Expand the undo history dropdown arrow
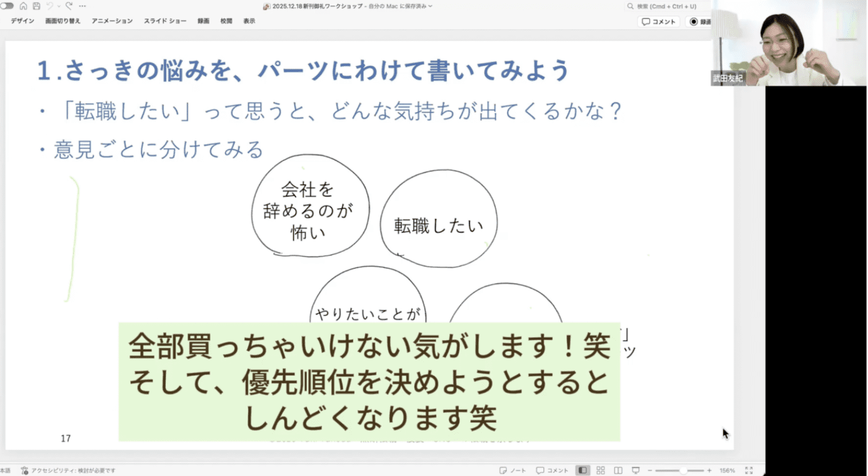 [x=58, y=6]
